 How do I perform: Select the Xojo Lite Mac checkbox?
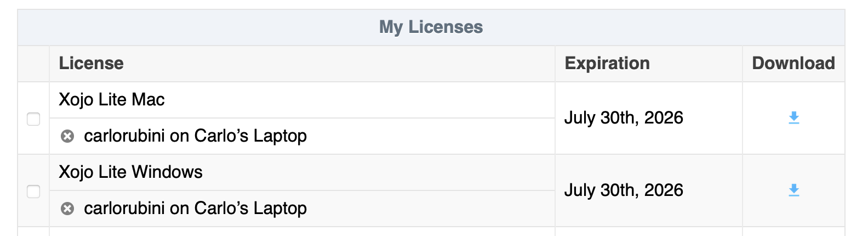(33, 119)
